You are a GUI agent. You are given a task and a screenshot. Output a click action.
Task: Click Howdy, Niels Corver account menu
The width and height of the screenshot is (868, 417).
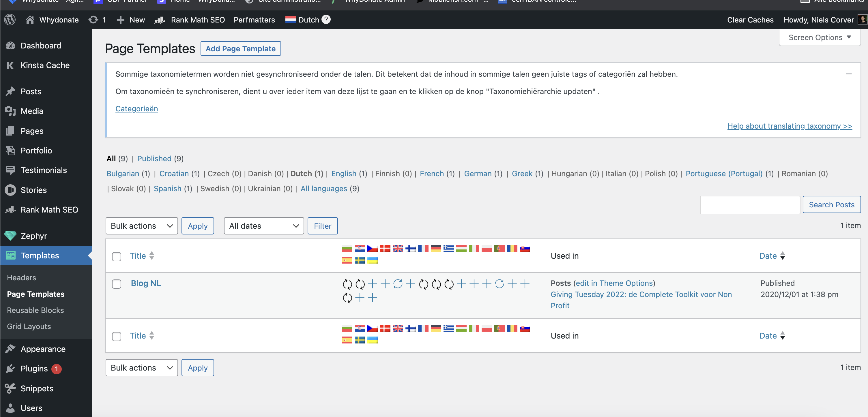(818, 20)
